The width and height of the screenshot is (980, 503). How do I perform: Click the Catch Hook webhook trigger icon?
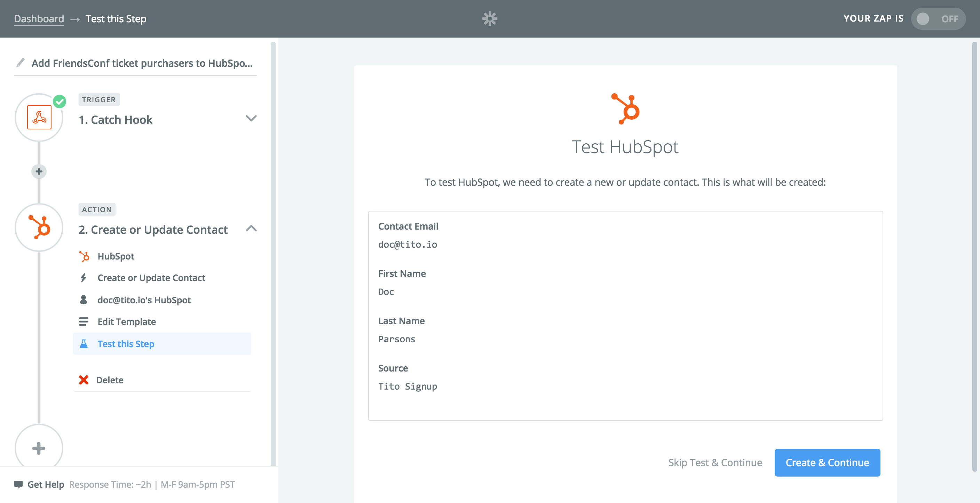pos(39,118)
